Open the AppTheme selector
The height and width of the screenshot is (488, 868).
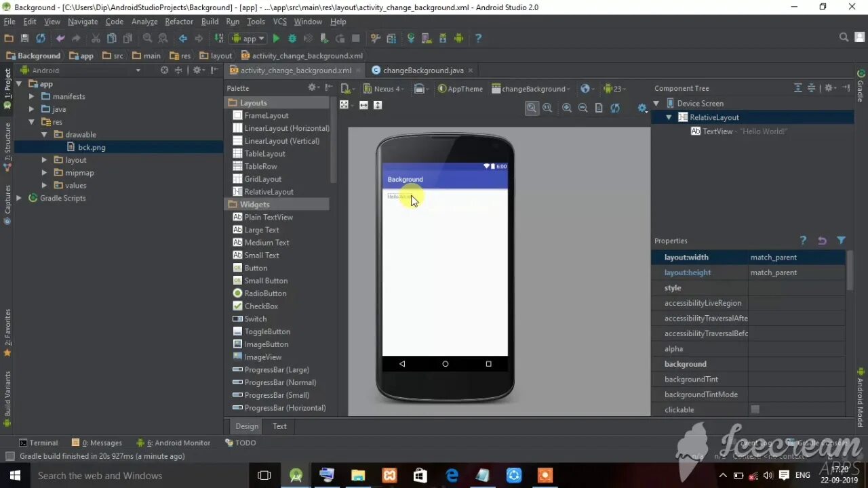click(x=460, y=89)
